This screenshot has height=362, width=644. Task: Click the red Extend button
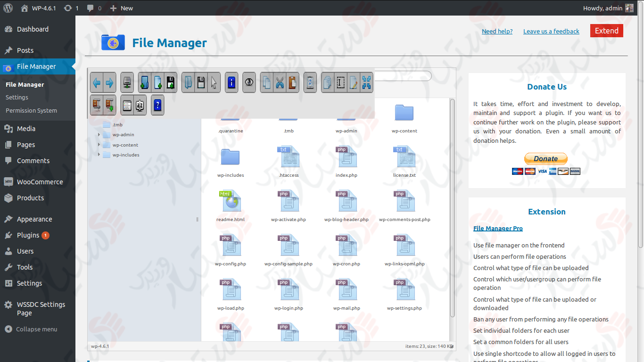606,30
